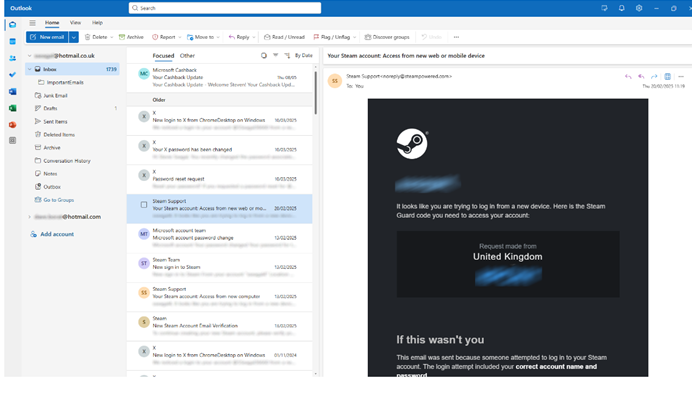Open the Calendar icon in left rail

[12, 41]
